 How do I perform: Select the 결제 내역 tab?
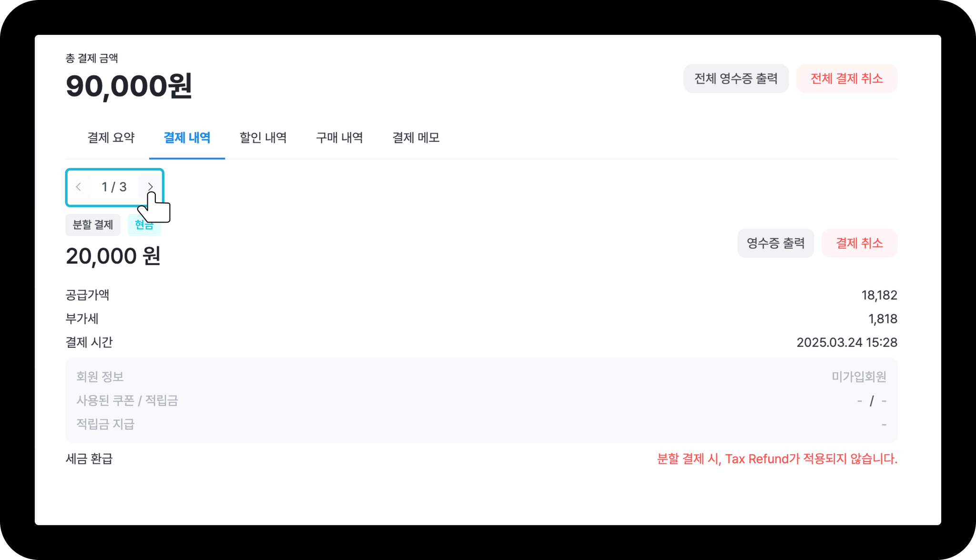pyautogui.click(x=187, y=138)
